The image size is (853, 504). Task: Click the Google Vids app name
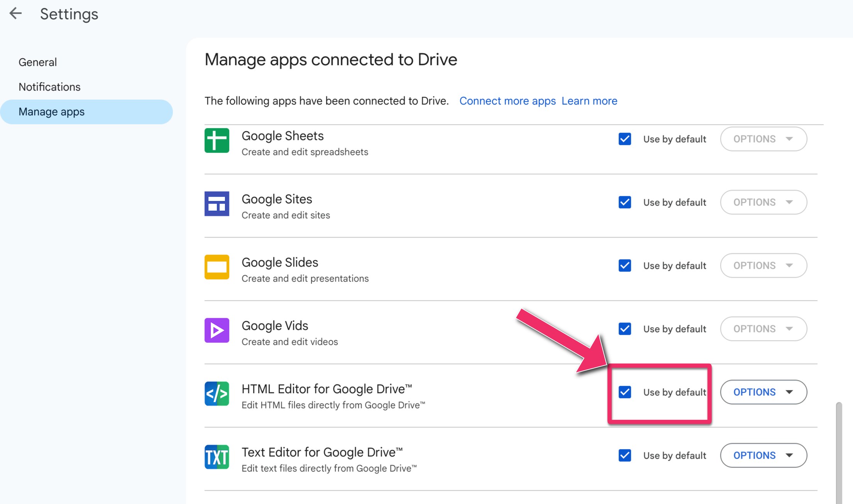tap(275, 326)
